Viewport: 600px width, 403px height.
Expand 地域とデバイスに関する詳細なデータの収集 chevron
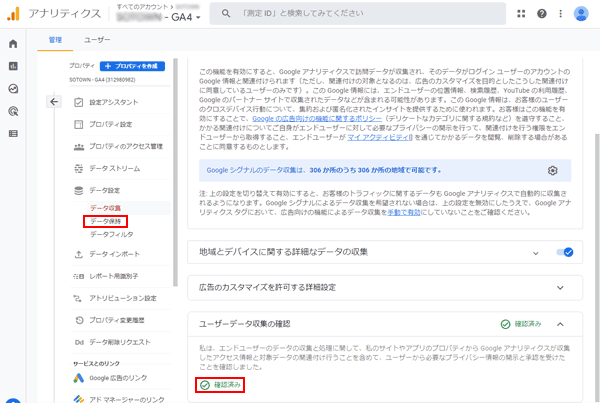tap(536, 253)
